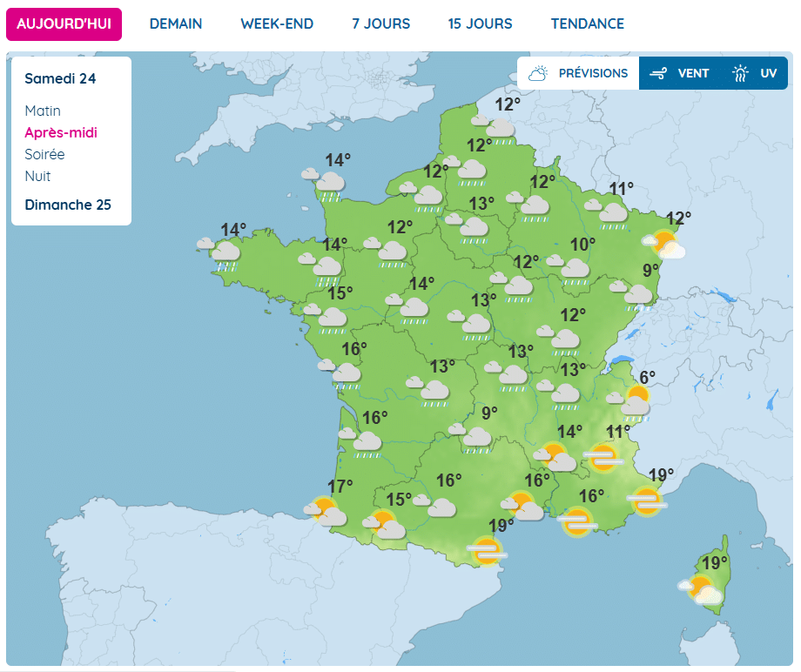Click the cloudy icon under 16° near Toulouse
Image resolution: width=801 pixels, height=672 pixels.
(434, 507)
